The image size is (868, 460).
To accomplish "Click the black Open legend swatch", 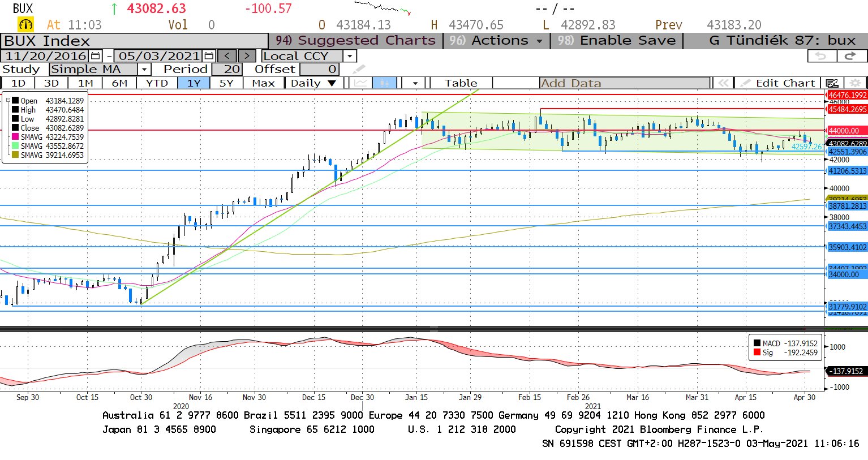I will point(15,101).
